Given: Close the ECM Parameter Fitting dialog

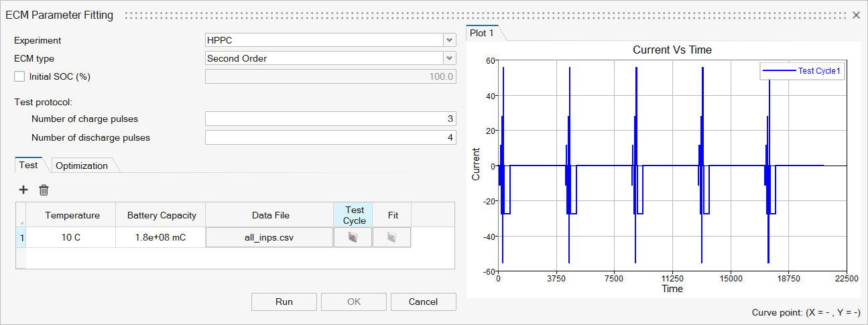Looking at the screenshot, I should pos(856,15).
